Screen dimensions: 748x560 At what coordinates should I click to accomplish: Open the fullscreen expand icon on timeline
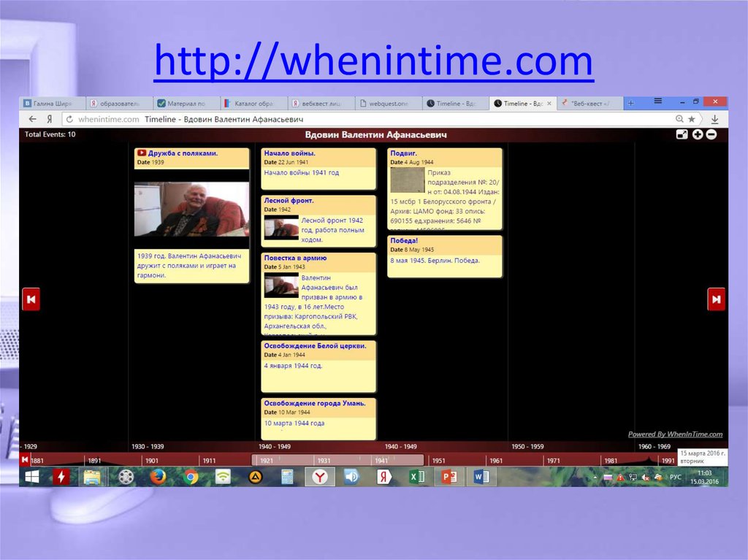pos(682,135)
